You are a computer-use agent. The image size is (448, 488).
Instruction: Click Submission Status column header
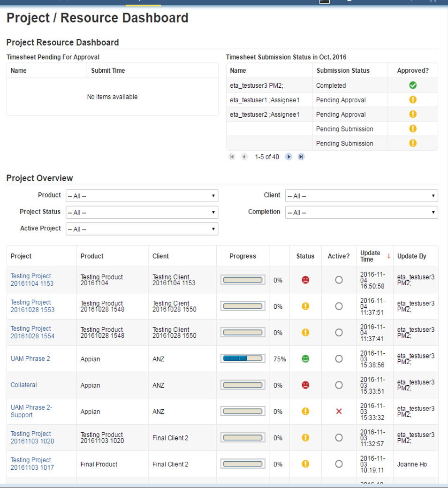[x=343, y=71]
